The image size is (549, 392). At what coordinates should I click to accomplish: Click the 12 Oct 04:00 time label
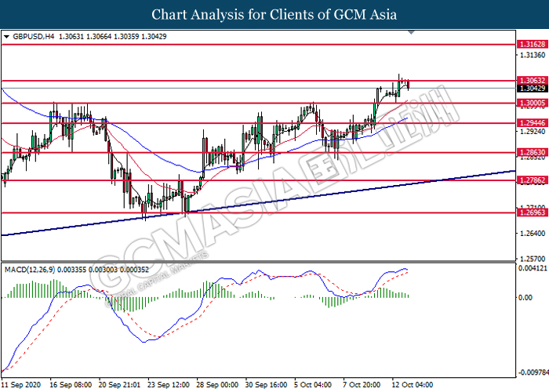pos(412,385)
